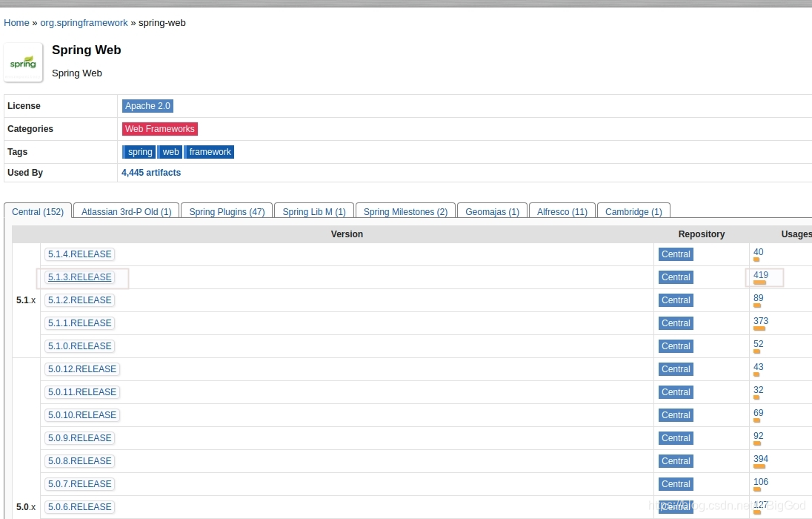The image size is (812, 519).
Task: Click Central badge in 5.0.12.RELEASE row
Action: (x=676, y=369)
